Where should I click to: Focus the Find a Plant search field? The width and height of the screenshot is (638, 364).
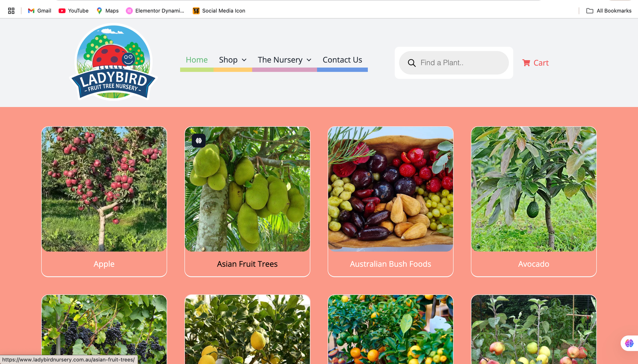click(454, 63)
